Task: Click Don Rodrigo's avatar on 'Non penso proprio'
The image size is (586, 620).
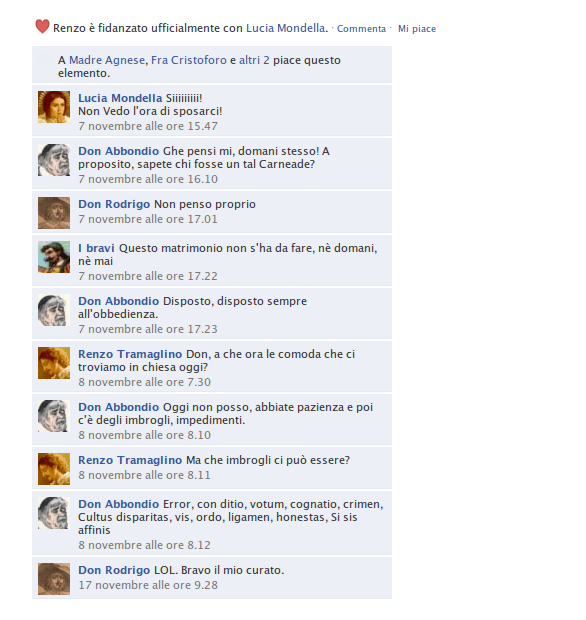Action: pyautogui.click(x=54, y=213)
